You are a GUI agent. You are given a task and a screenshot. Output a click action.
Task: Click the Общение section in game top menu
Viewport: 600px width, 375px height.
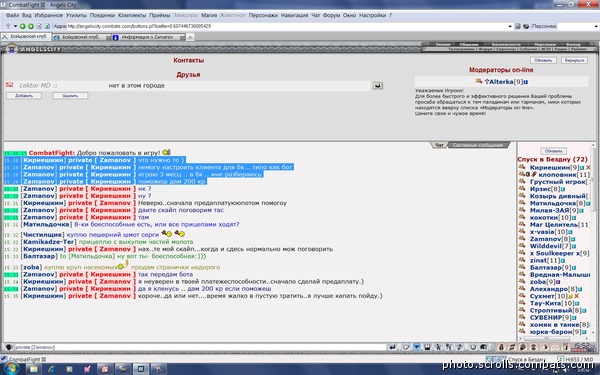coord(469,44)
